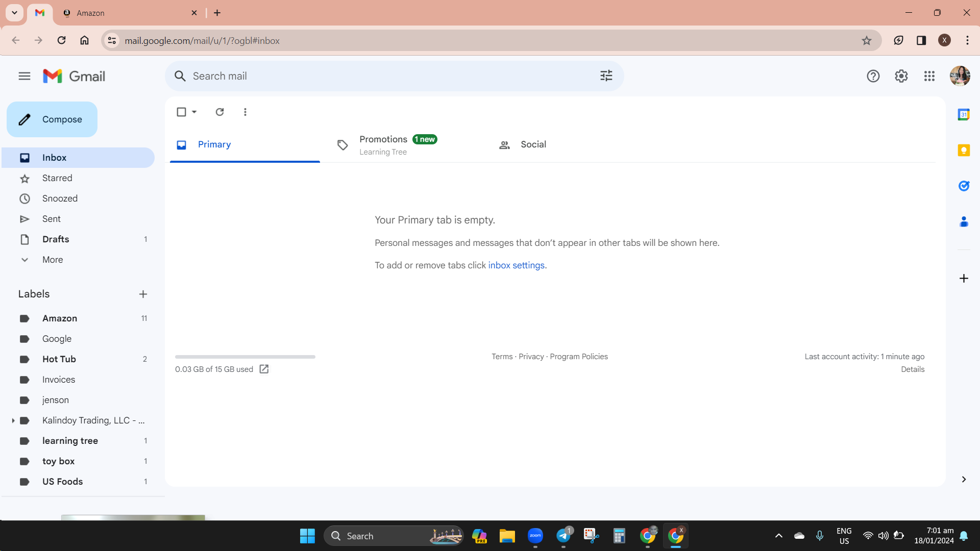The height and width of the screenshot is (551, 980).
Task: Expand Kalindoy Trading label sublabels
Action: tap(13, 420)
